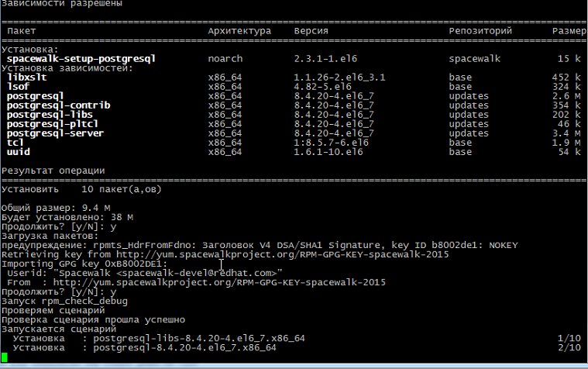588x369 pixels.
Task: Click the Загрузка пакетов: line
Action: coord(50,236)
